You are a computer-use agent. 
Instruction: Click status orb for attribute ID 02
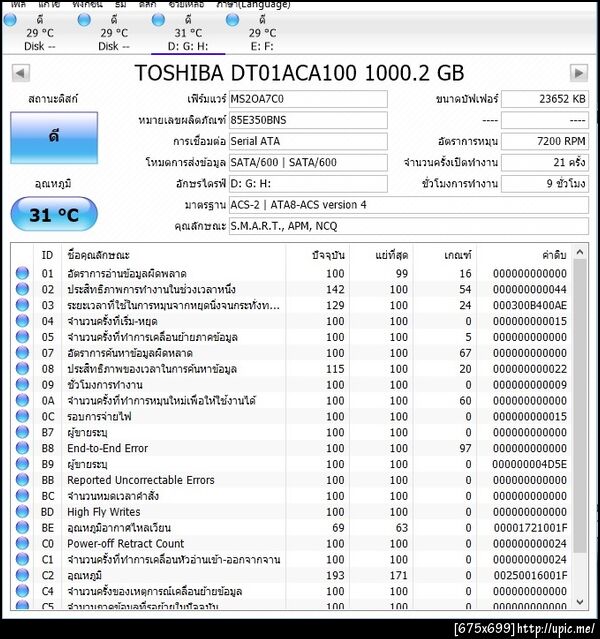(x=22, y=289)
